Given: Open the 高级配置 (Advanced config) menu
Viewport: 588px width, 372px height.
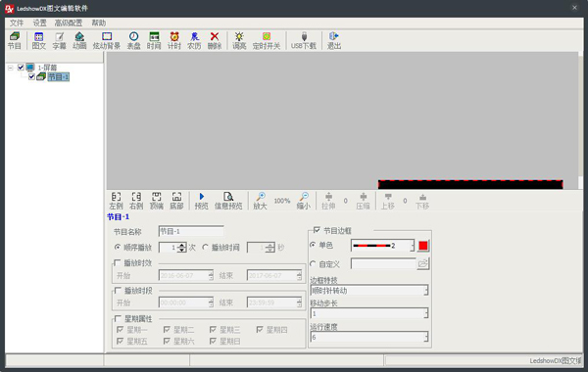Looking at the screenshot, I should (x=69, y=23).
